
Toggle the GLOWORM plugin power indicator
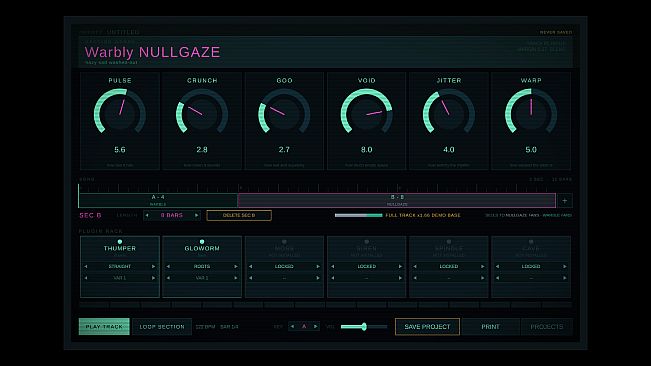(x=202, y=242)
